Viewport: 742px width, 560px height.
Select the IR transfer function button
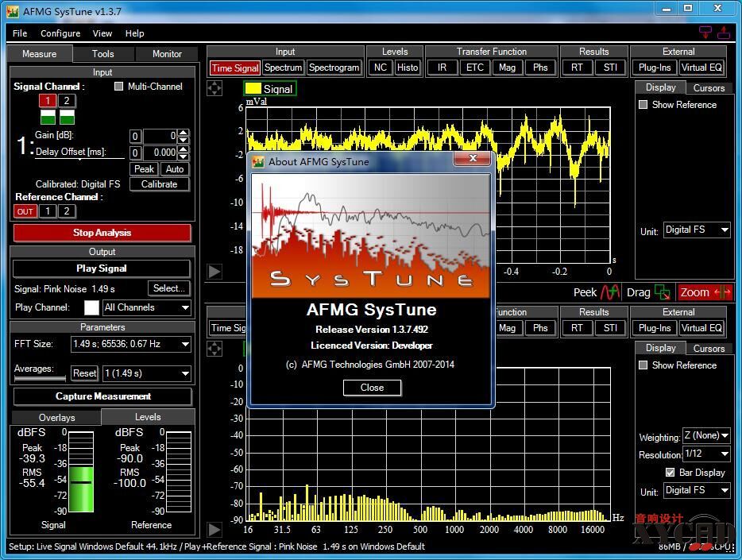[442, 68]
